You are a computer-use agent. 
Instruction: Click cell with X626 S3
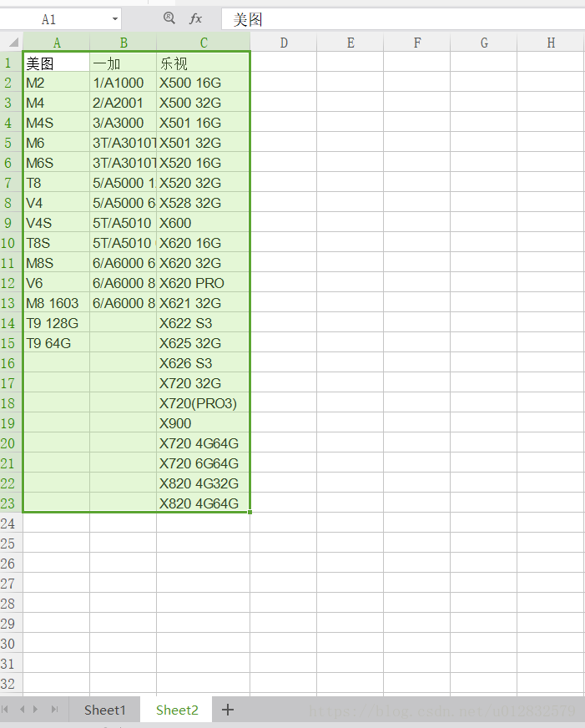click(203, 363)
